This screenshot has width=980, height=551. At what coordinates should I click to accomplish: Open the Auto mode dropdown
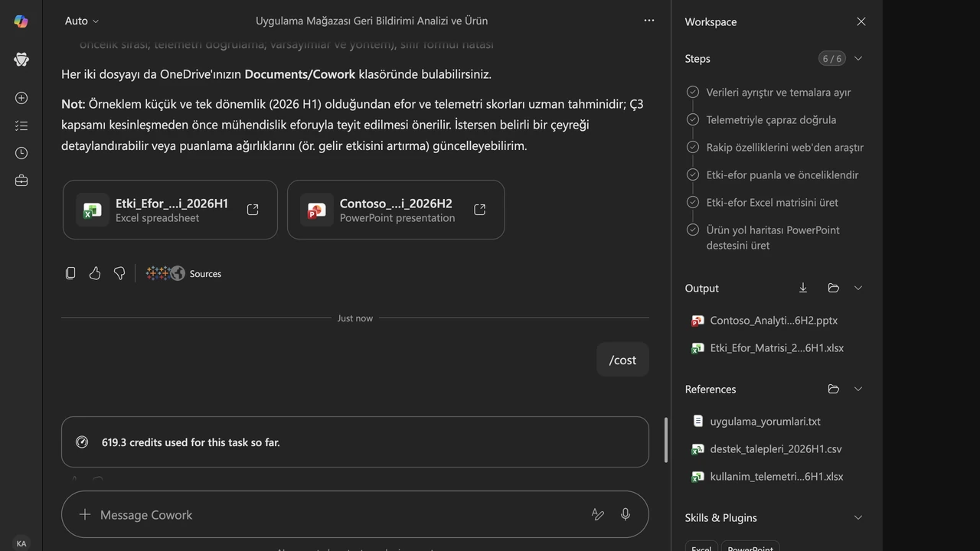pos(82,21)
